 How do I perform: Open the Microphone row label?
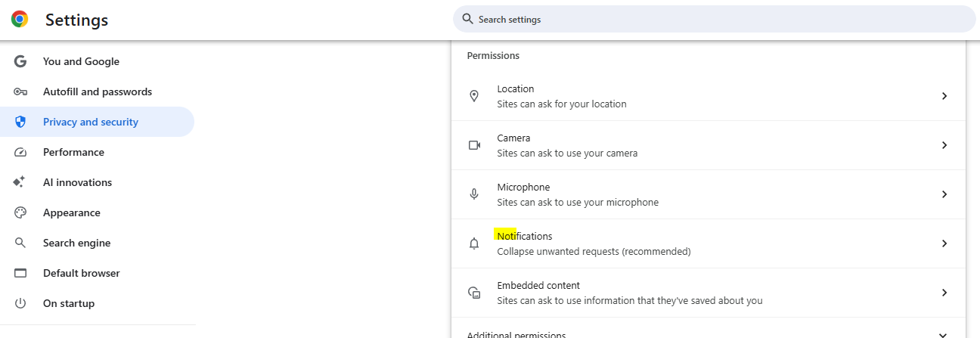click(523, 187)
